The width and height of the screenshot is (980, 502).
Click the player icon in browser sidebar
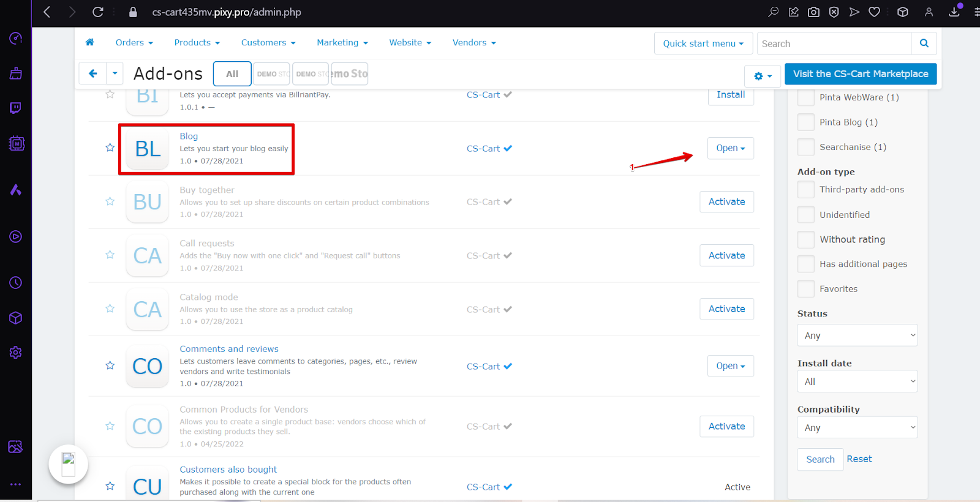(x=16, y=236)
